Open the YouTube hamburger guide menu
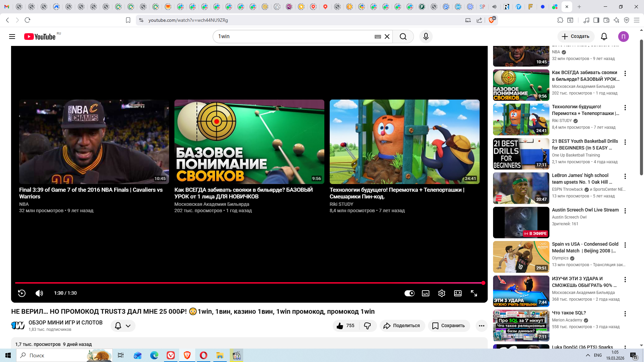Image resolution: width=644 pixels, height=362 pixels. tap(12, 37)
